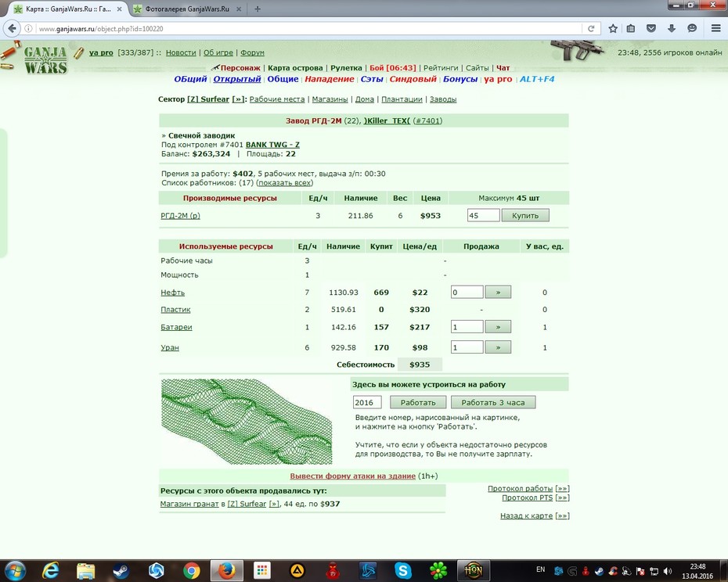Open the Рулетка menu item
The width and height of the screenshot is (728, 582).
click(346, 68)
